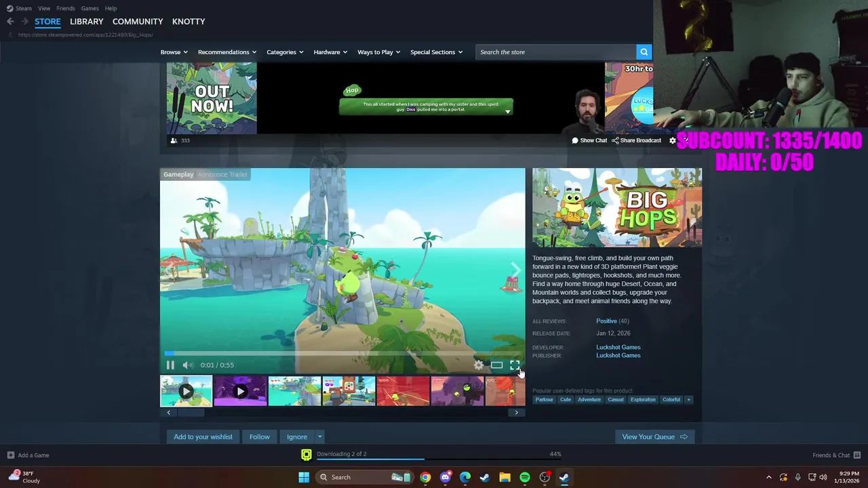Click Add to your wishlist

click(x=203, y=436)
